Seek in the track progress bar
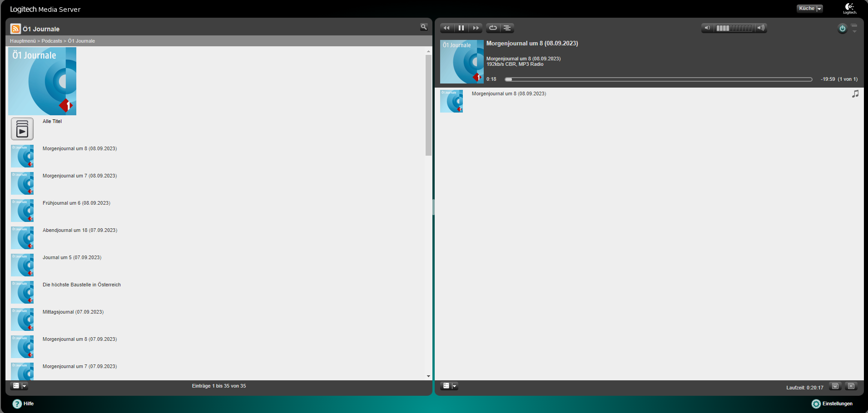This screenshot has height=413, width=868. click(x=659, y=79)
